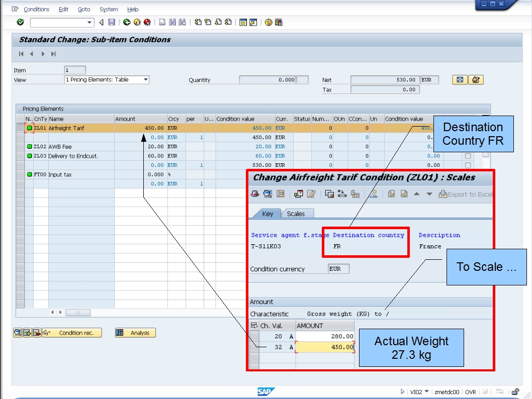This screenshot has width=532, height=399.
Task: Expand the command field dropdown in the toolbar
Action: (x=91, y=22)
